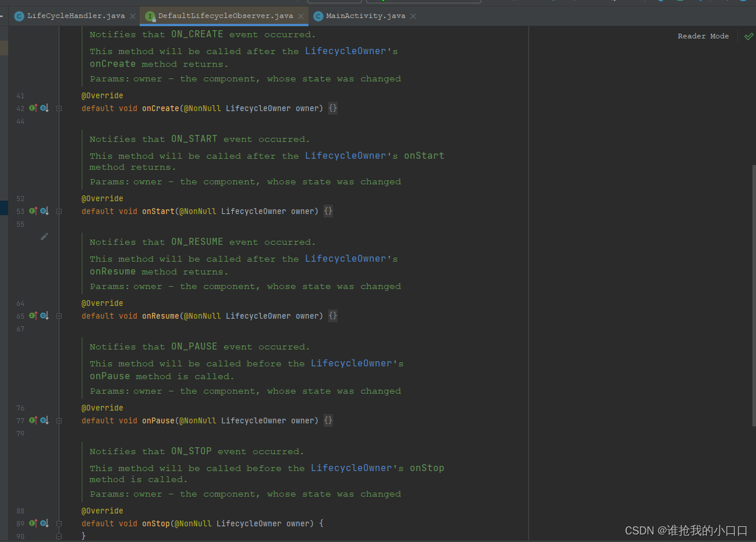Click the onPause method name

pos(158,420)
